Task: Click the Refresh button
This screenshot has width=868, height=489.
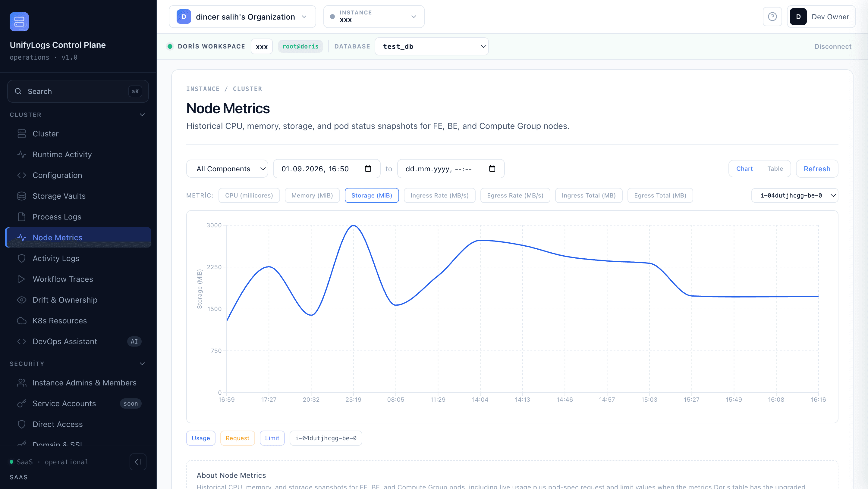Action: (817, 169)
